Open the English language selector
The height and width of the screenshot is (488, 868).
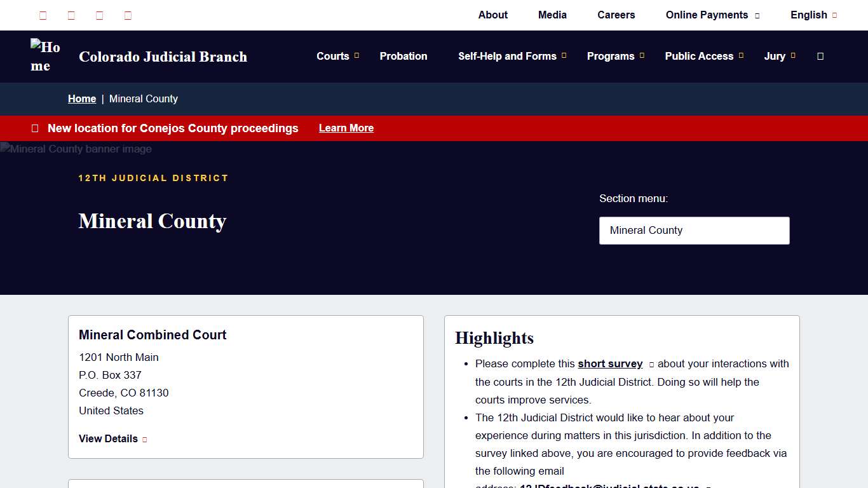(810, 15)
